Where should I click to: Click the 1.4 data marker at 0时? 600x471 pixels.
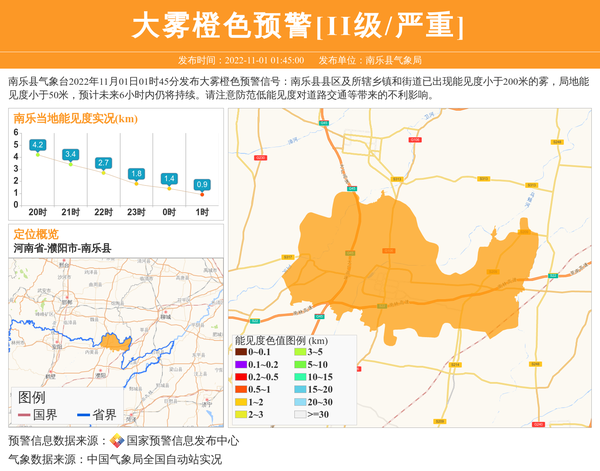pyautogui.click(x=169, y=187)
